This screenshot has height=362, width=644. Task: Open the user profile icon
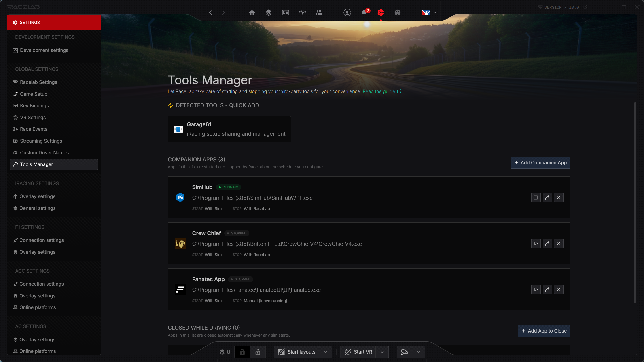347,13
